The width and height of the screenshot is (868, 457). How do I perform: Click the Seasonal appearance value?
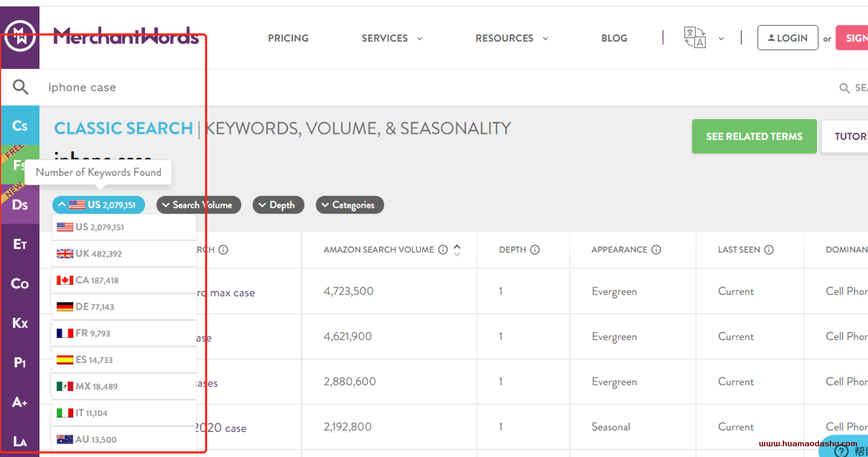(x=611, y=427)
